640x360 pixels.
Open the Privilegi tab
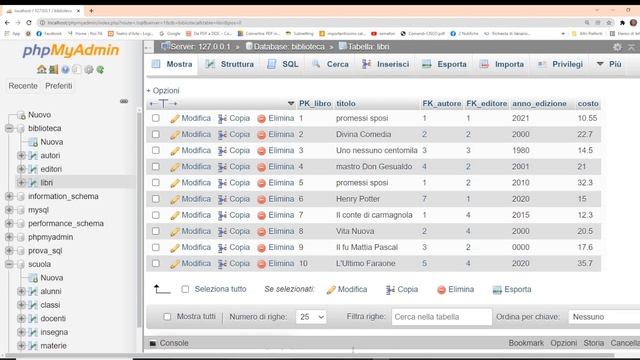click(560, 64)
